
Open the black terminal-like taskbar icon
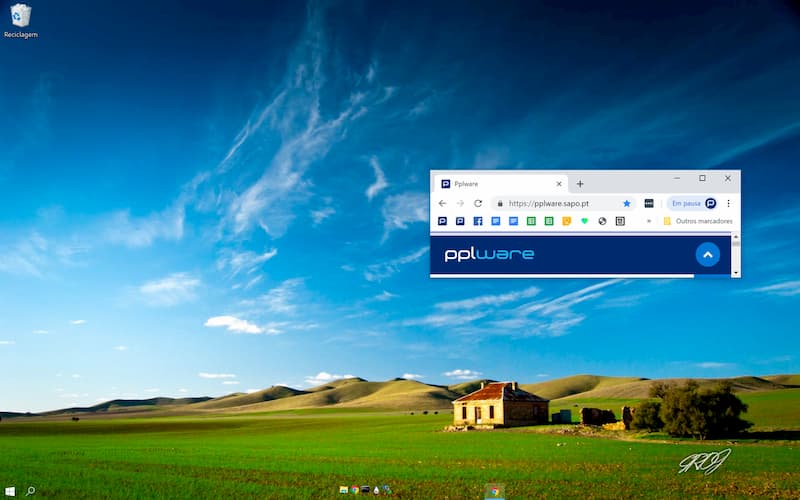pyautogui.click(x=365, y=490)
